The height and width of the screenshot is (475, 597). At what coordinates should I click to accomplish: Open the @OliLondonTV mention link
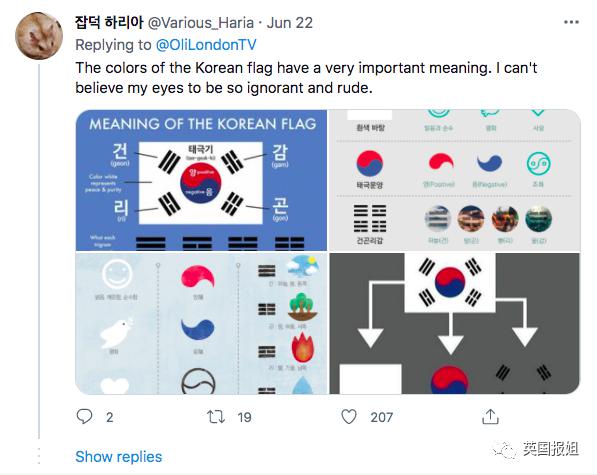click(x=206, y=45)
